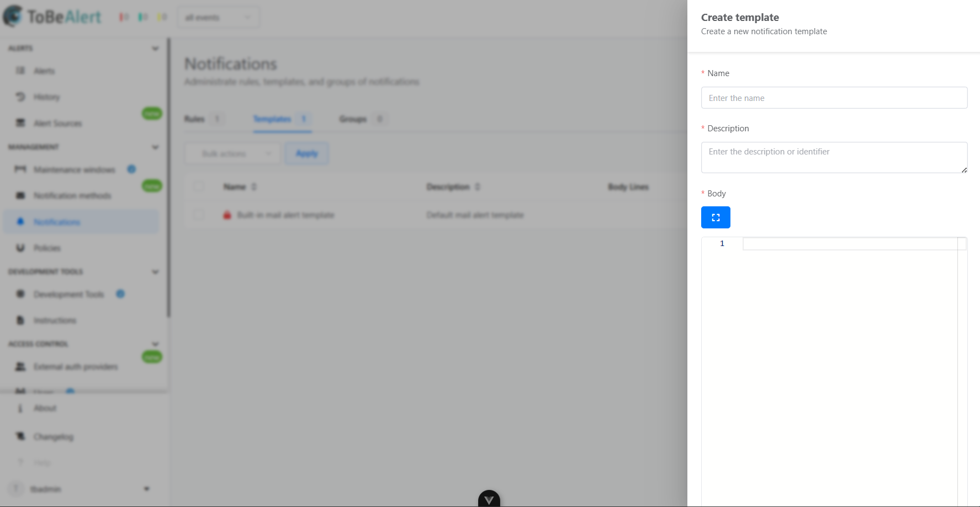Toggle the select-all checkbox in table header

199,186
